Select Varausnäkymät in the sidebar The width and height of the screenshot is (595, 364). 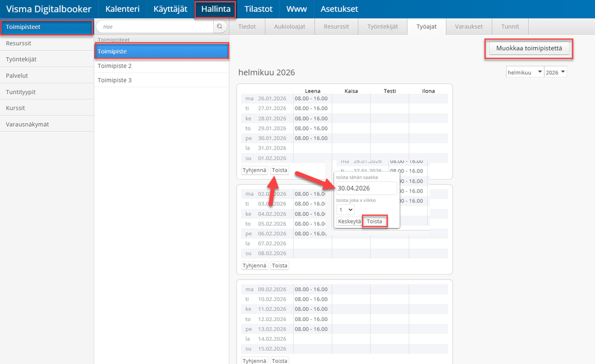(x=46, y=124)
